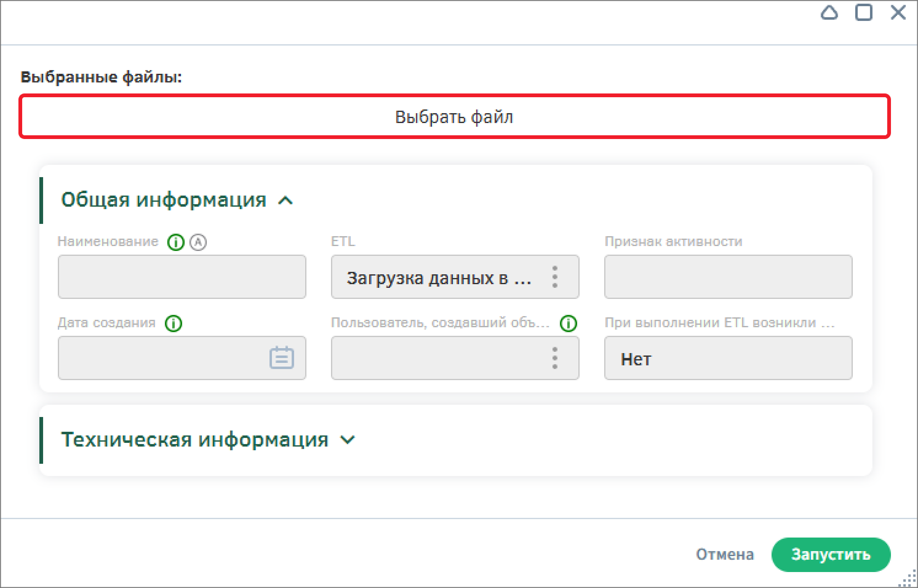Open the three-dot menu in ETL field
Screen dimensions: 918x588
point(555,277)
